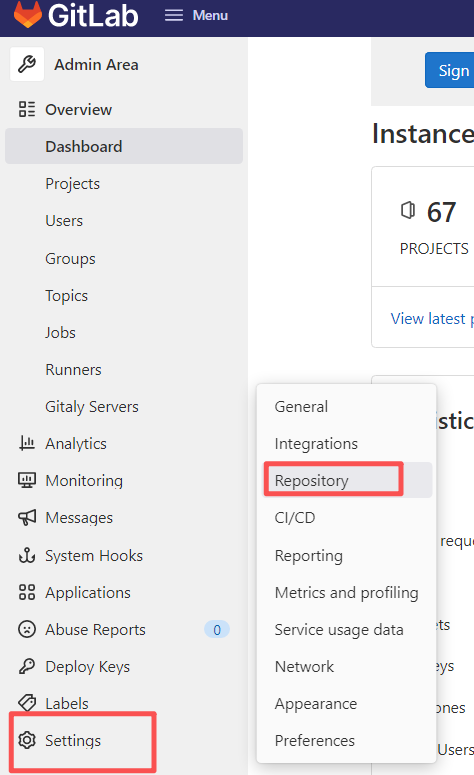This screenshot has height=775, width=474.
Task: Click the Abuse Reports face icon
Action: point(27,629)
